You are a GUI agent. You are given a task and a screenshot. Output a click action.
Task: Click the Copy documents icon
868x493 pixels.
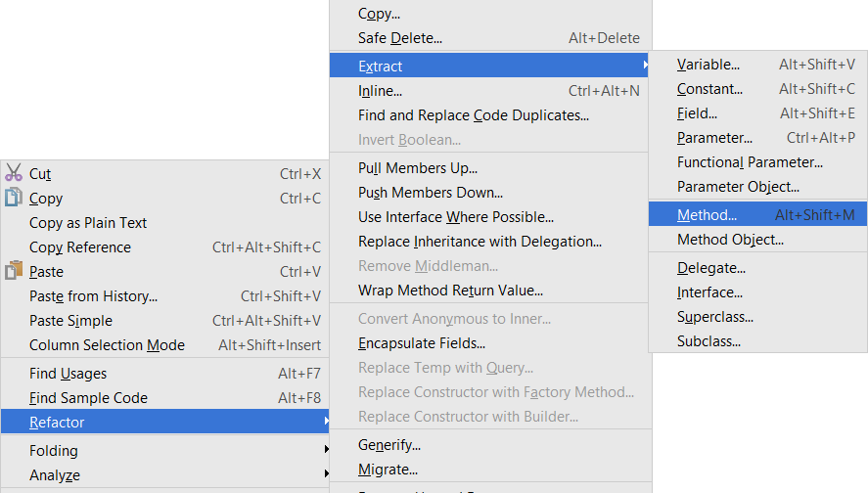coord(14,199)
